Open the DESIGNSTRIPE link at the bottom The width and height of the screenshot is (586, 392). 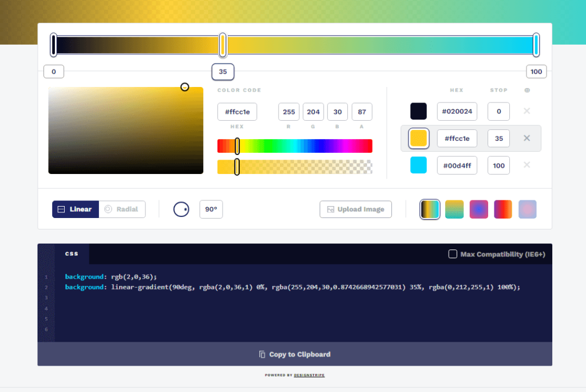tap(310, 375)
